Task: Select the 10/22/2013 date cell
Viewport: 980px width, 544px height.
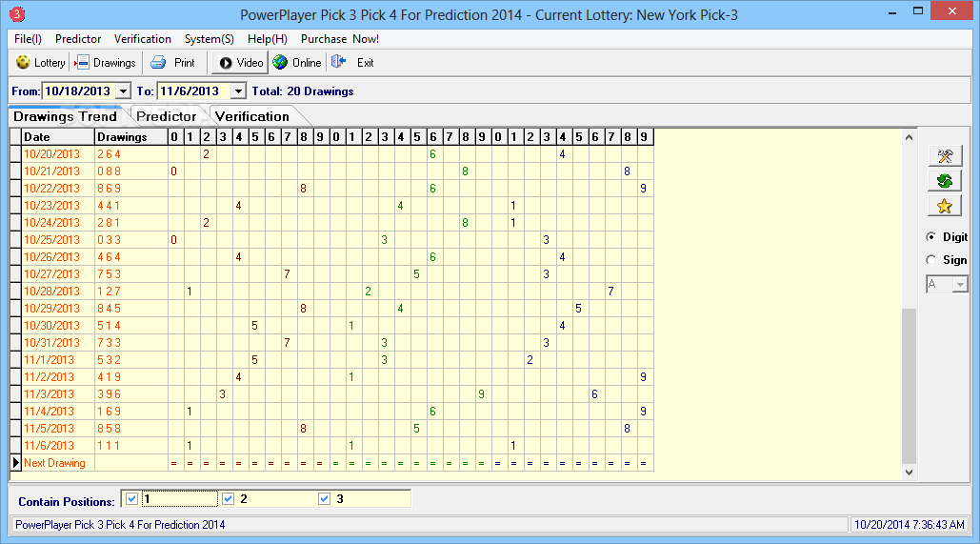Action: (x=58, y=189)
